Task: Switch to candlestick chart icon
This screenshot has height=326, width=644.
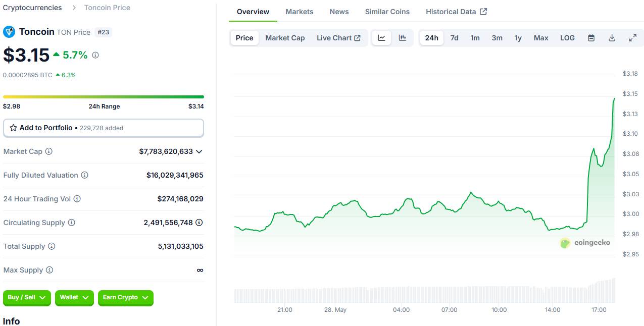Action: click(x=403, y=38)
